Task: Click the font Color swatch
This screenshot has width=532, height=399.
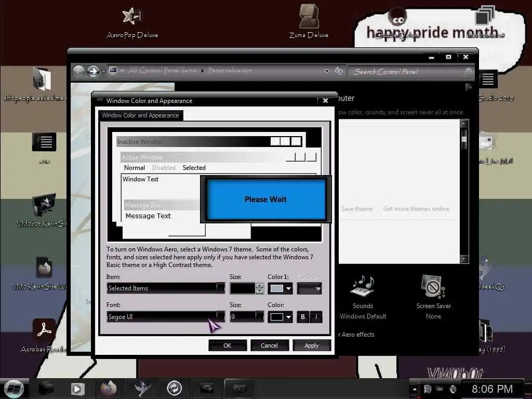Action: [276, 317]
